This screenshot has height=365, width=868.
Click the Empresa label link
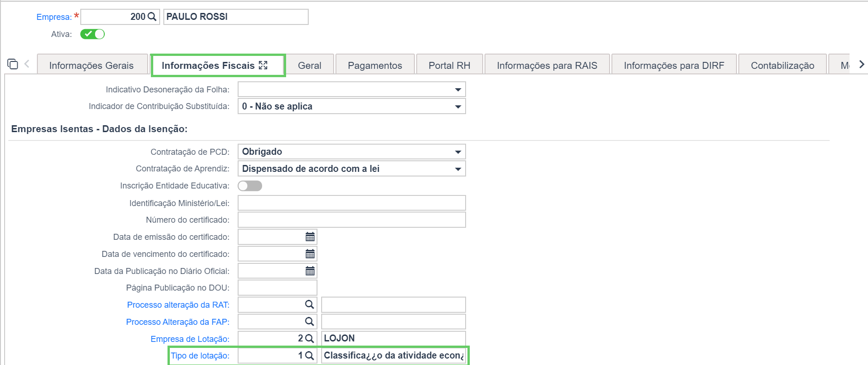[54, 17]
